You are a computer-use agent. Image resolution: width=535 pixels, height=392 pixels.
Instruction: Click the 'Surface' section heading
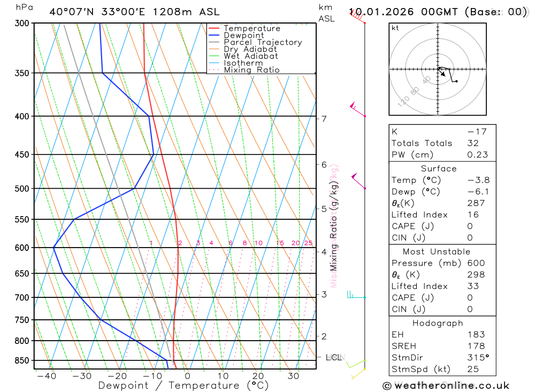439,168
